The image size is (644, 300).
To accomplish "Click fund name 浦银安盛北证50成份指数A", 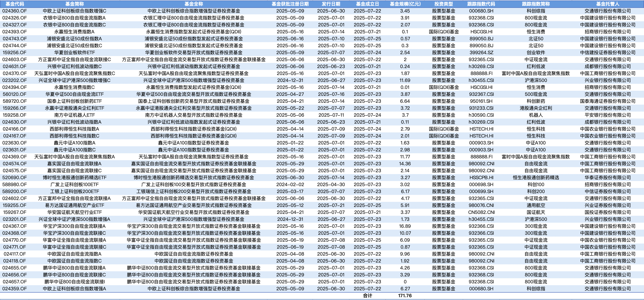I will click(x=74, y=39).
